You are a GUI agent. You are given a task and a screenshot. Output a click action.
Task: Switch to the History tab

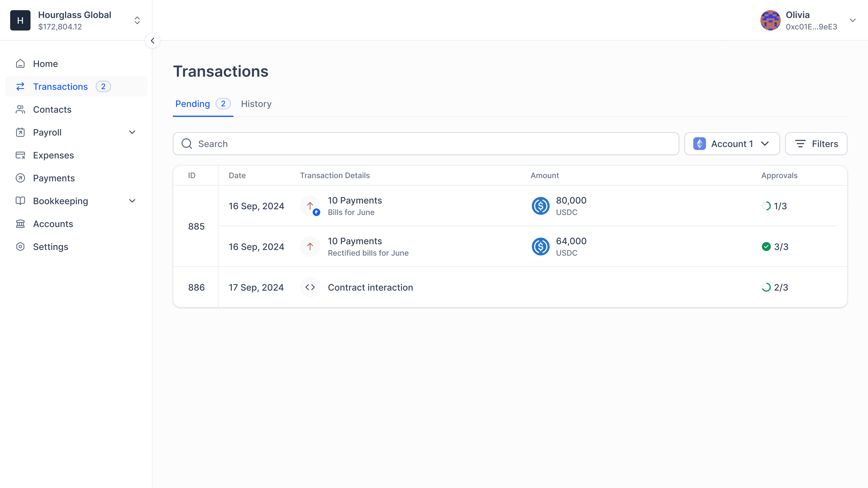pos(256,104)
